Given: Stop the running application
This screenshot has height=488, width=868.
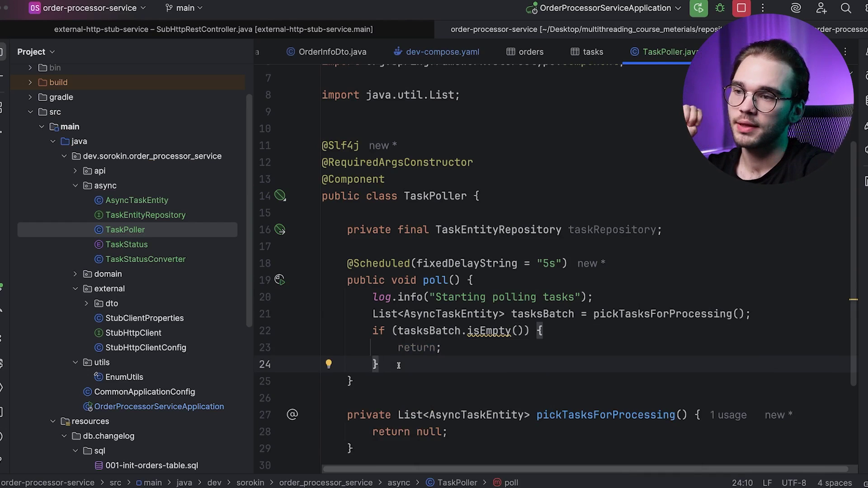Looking at the screenshot, I should (741, 8).
